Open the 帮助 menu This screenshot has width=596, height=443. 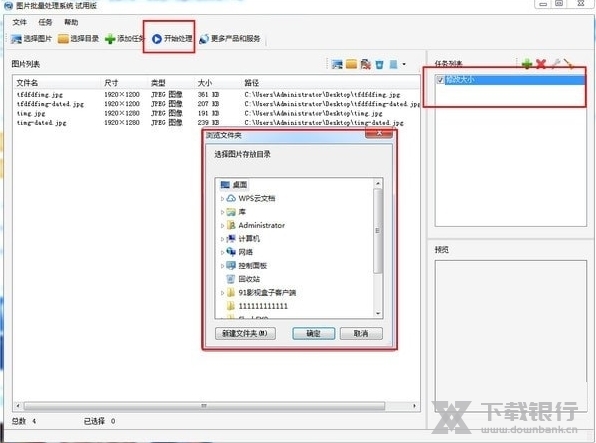[x=71, y=22]
